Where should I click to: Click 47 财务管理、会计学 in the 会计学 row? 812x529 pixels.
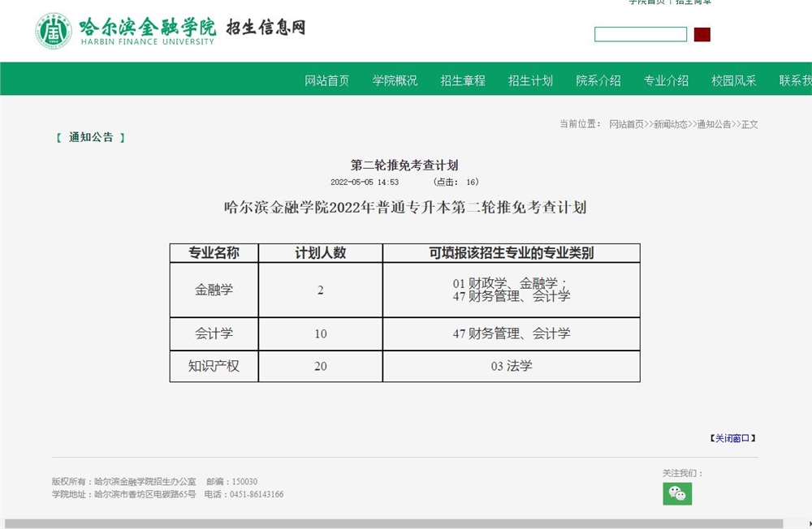coord(511,333)
